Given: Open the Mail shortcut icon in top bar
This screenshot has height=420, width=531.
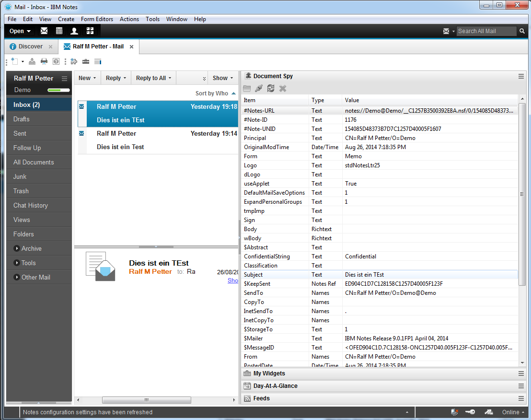Looking at the screenshot, I should tap(44, 31).
